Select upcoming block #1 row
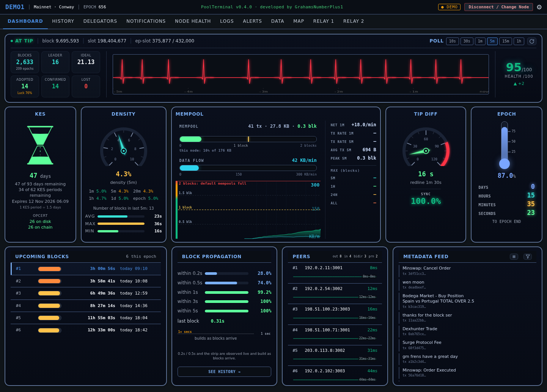Screen dimensions: 547x392 pos(86,269)
